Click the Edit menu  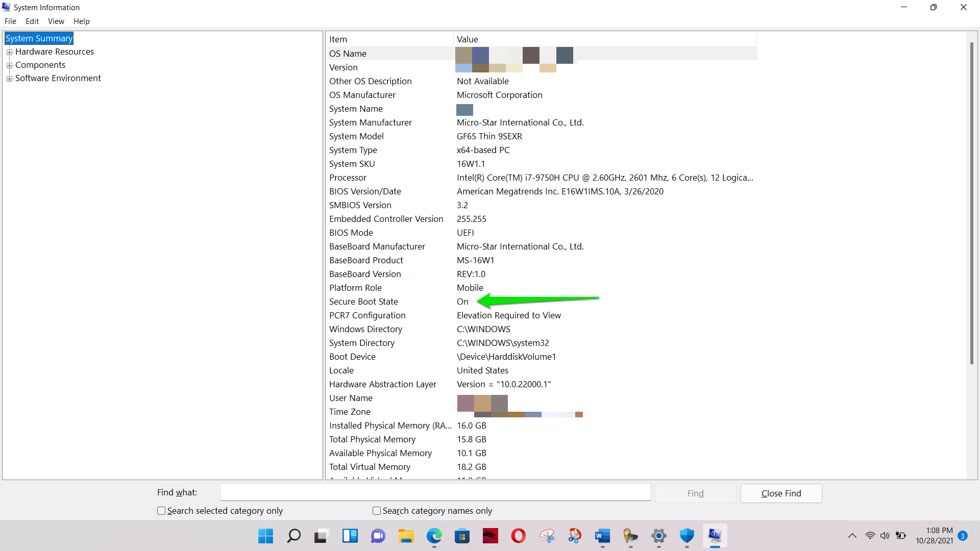[31, 21]
